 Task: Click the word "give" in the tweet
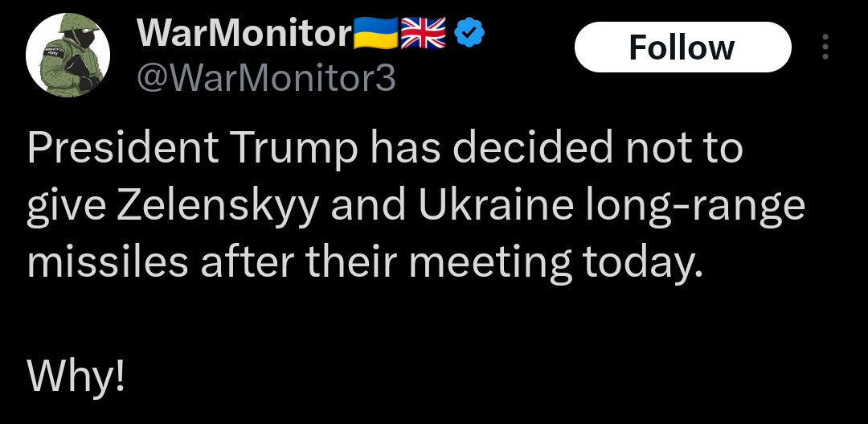point(66,207)
